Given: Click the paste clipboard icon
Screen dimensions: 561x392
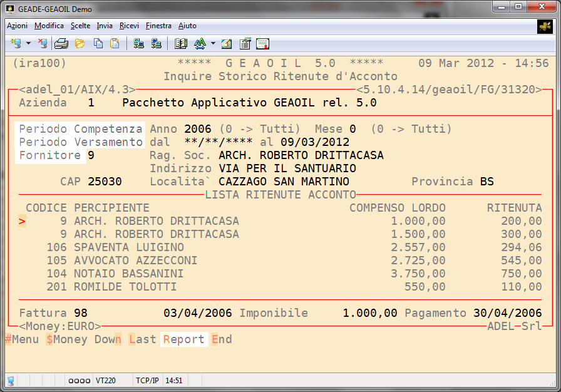Looking at the screenshot, I should (115, 43).
